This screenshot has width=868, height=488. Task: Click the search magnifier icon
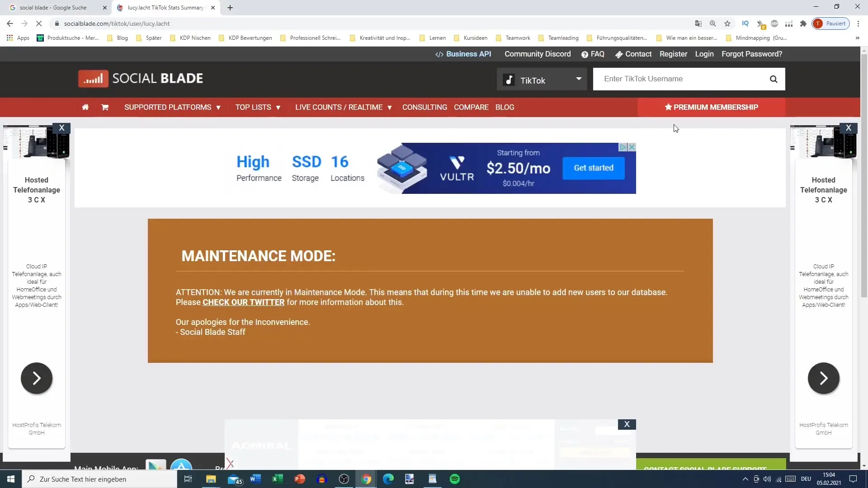point(774,79)
